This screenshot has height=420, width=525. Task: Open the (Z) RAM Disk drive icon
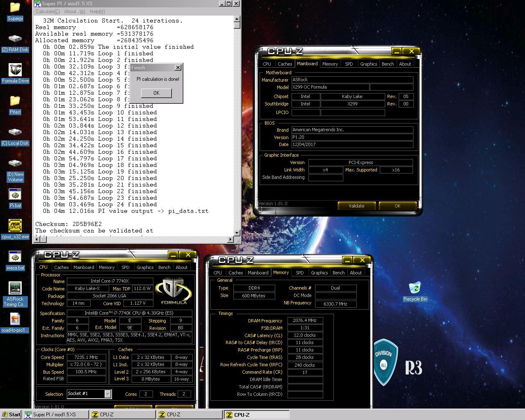coord(15,43)
